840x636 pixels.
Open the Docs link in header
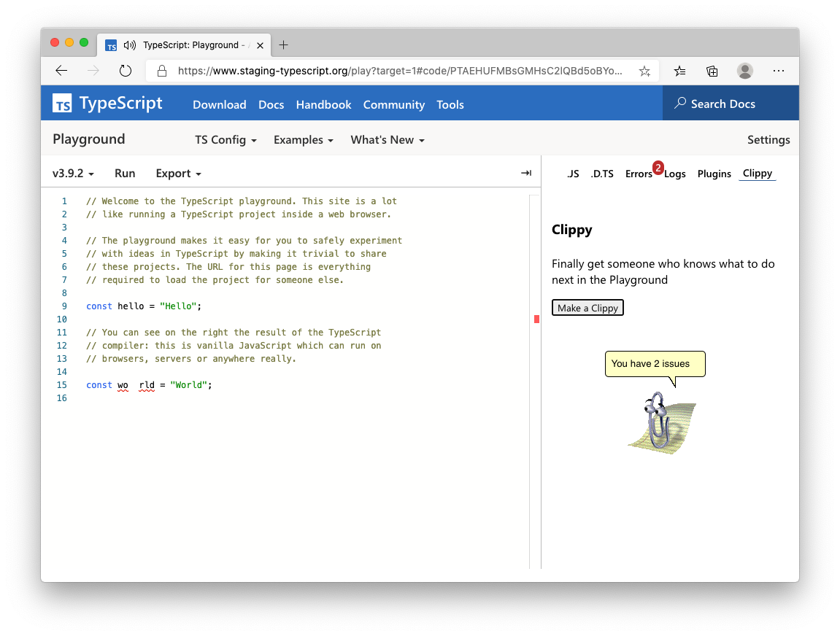(271, 104)
